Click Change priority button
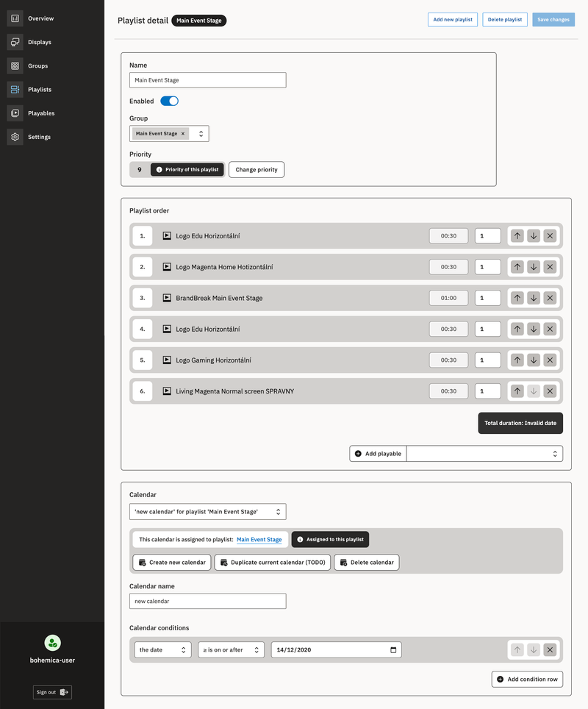The width and height of the screenshot is (588, 709). pyautogui.click(x=257, y=170)
